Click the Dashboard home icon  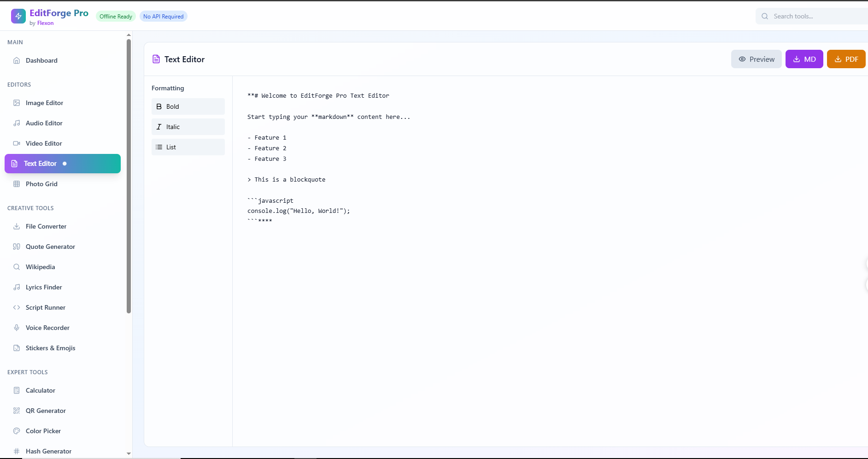pyautogui.click(x=17, y=60)
